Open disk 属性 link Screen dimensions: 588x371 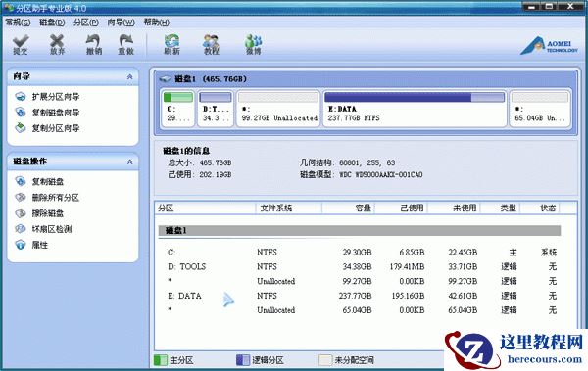[40, 245]
